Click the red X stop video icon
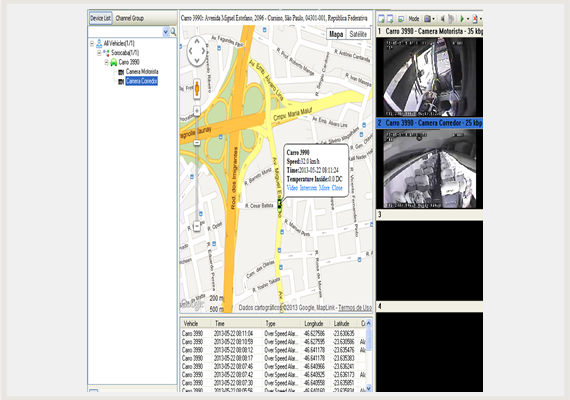 tap(475, 19)
